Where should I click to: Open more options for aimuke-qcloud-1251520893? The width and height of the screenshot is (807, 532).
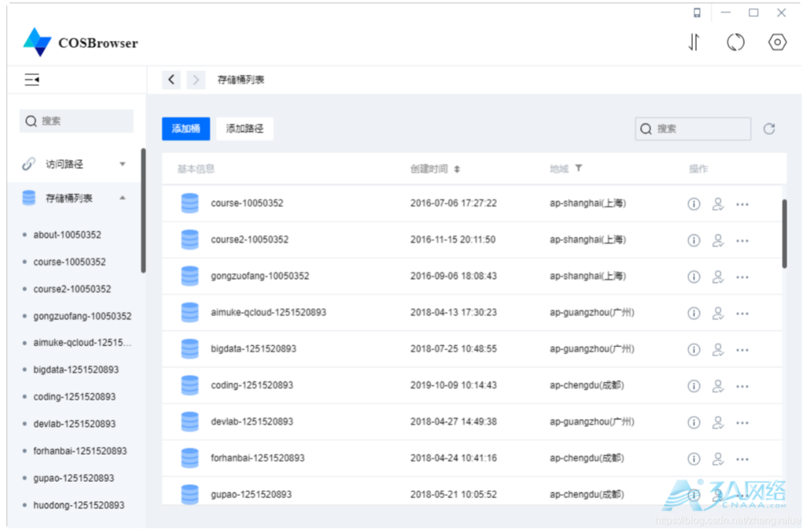coord(742,314)
